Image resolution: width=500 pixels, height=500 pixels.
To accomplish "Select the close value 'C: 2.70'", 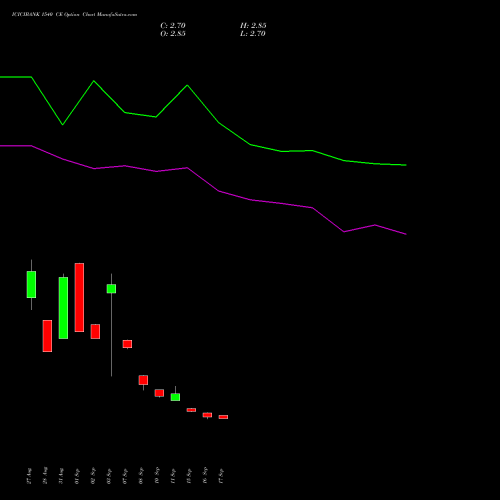I will pyautogui.click(x=173, y=26).
